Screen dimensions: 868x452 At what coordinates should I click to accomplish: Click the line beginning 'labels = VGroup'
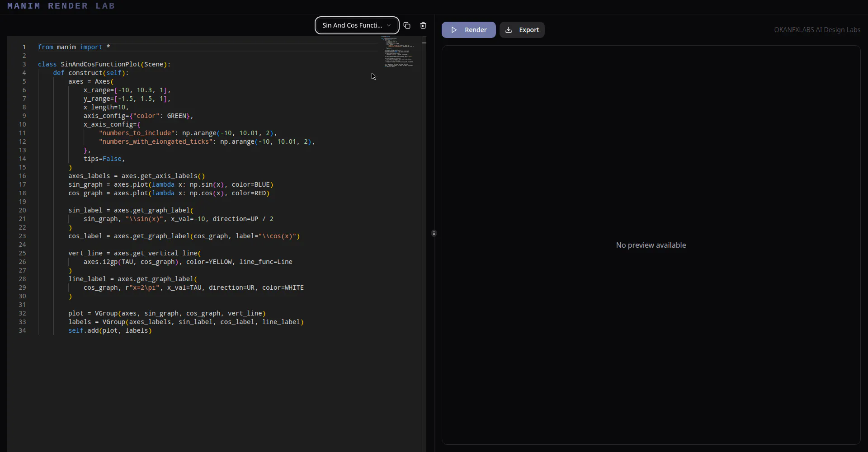[x=186, y=322]
